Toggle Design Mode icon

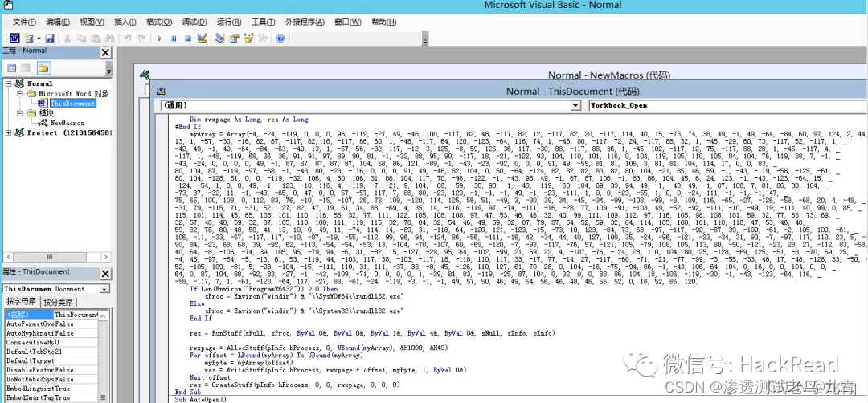(x=202, y=39)
